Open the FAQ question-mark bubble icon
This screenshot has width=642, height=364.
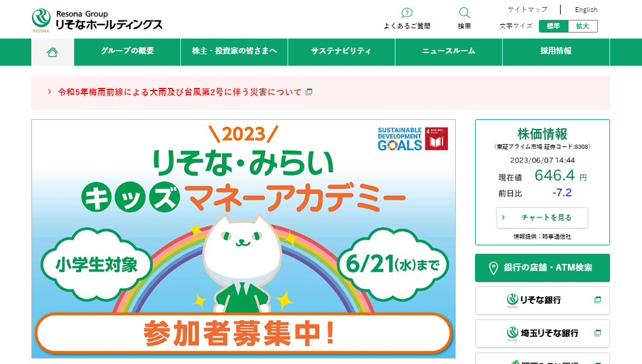[406, 13]
